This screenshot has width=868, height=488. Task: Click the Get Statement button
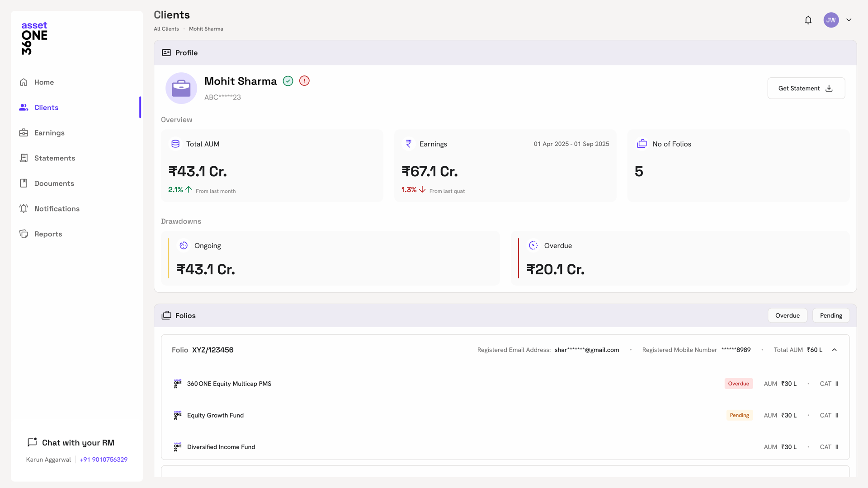point(806,88)
